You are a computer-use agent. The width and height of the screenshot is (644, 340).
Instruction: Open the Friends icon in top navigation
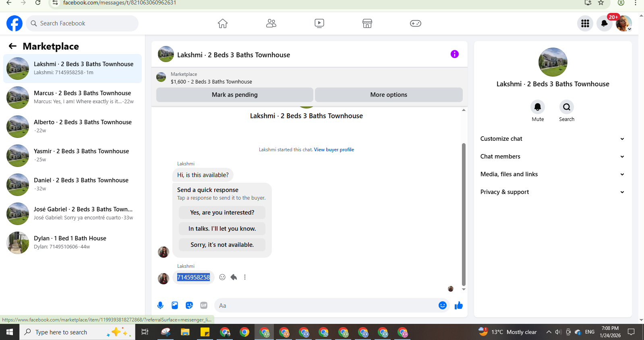[x=271, y=23]
